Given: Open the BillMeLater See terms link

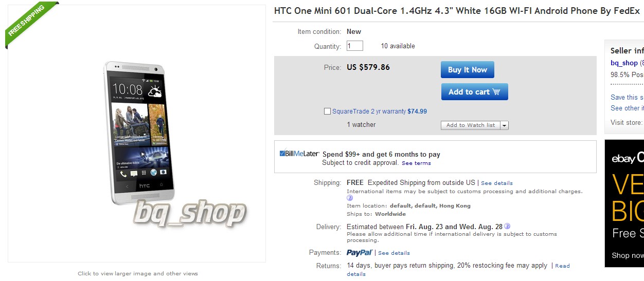Looking at the screenshot, I should (416, 163).
